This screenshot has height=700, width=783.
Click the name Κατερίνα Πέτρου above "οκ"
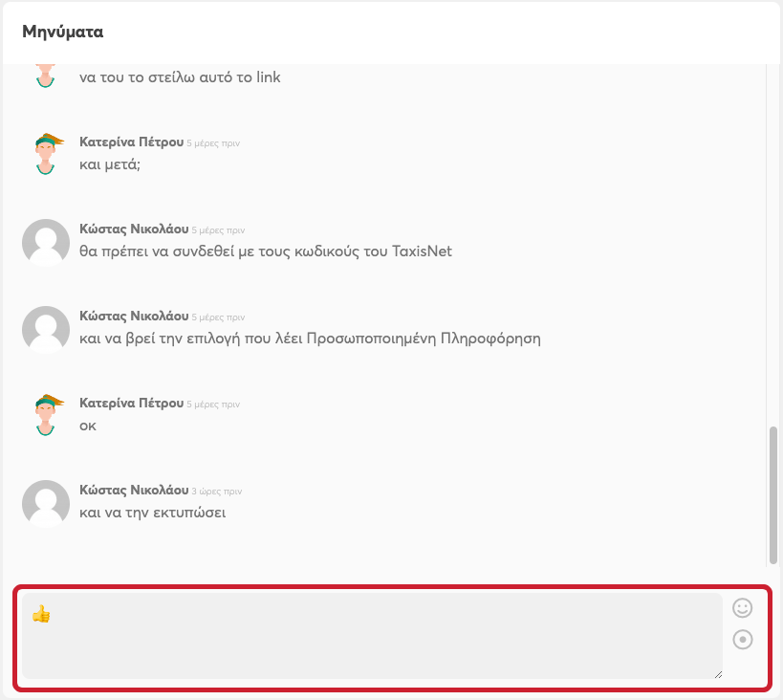[x=131, y=404]
